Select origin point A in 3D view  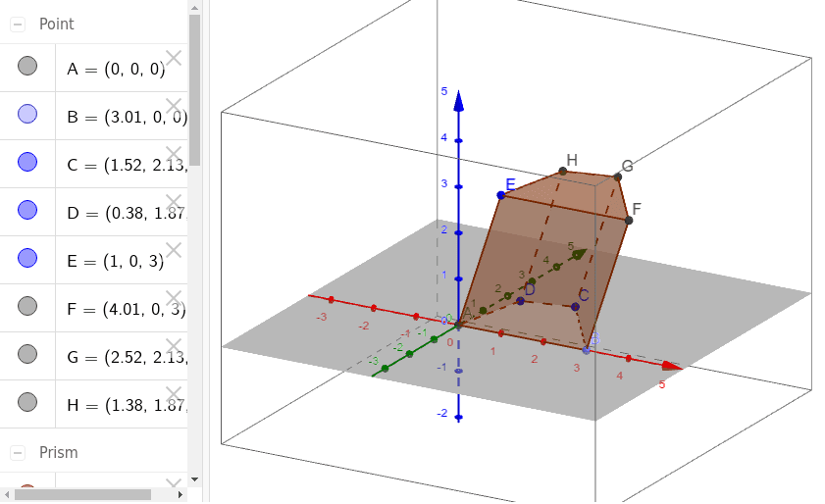click(x=459, y=326)
